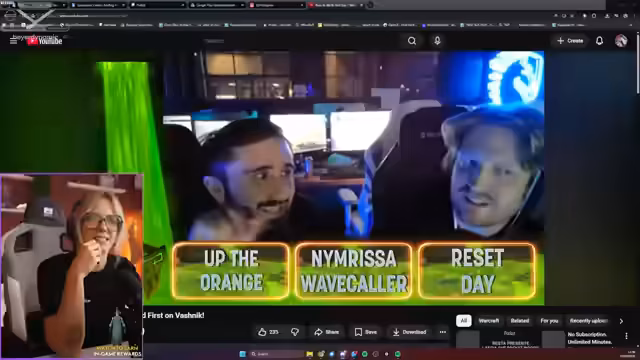Select the For you filter chip
The height and width of the screenshot is (360, 640).
(x=549, y=321)
